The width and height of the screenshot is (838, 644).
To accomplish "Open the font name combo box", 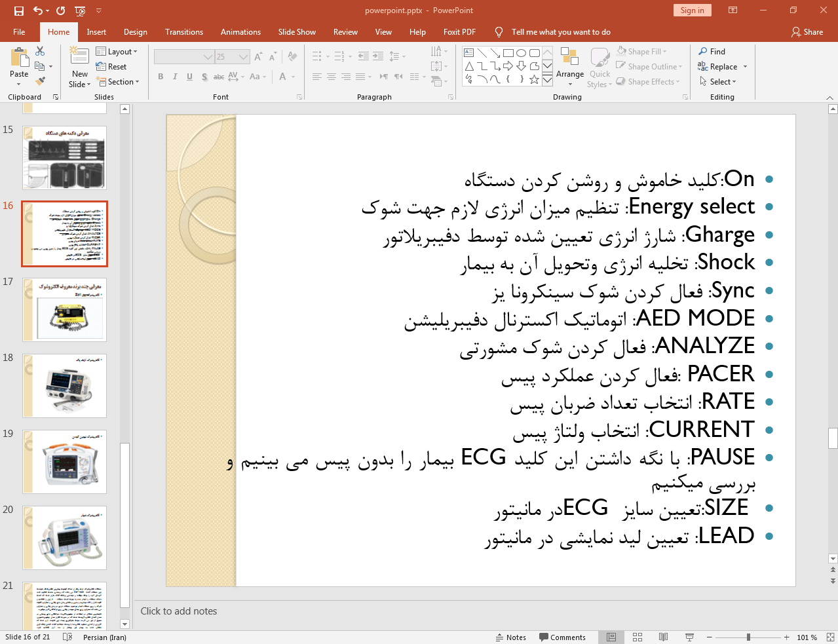I will point(184,57).
